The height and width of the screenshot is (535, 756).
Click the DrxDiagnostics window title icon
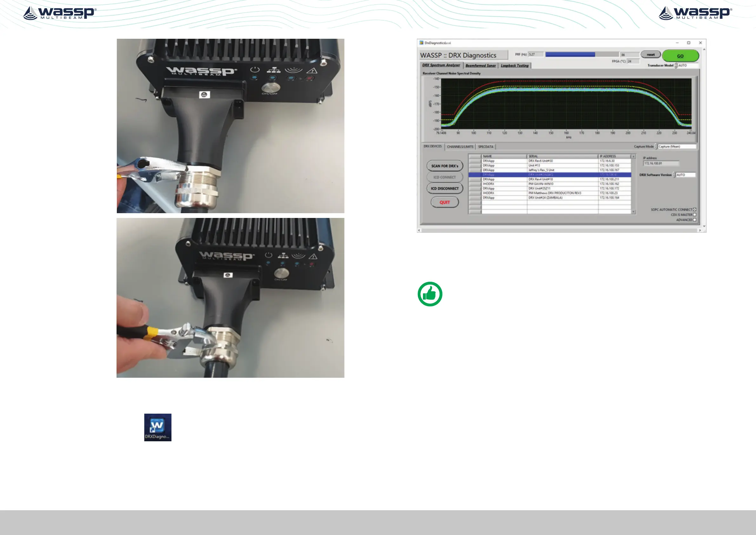coord(421,43)
